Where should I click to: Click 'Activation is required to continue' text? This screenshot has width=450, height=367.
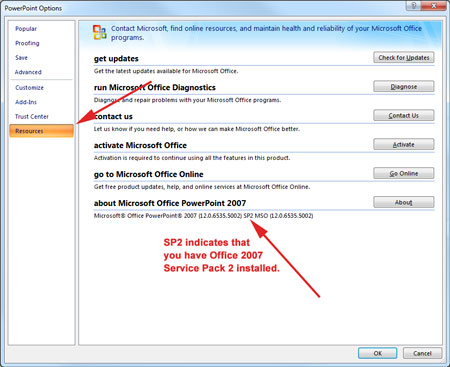(x=192, y=158)
